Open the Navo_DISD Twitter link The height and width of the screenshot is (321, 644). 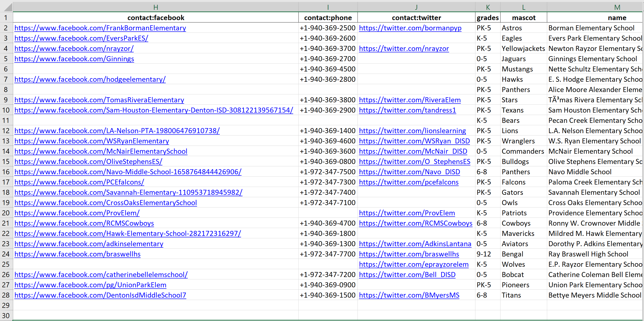409,172
